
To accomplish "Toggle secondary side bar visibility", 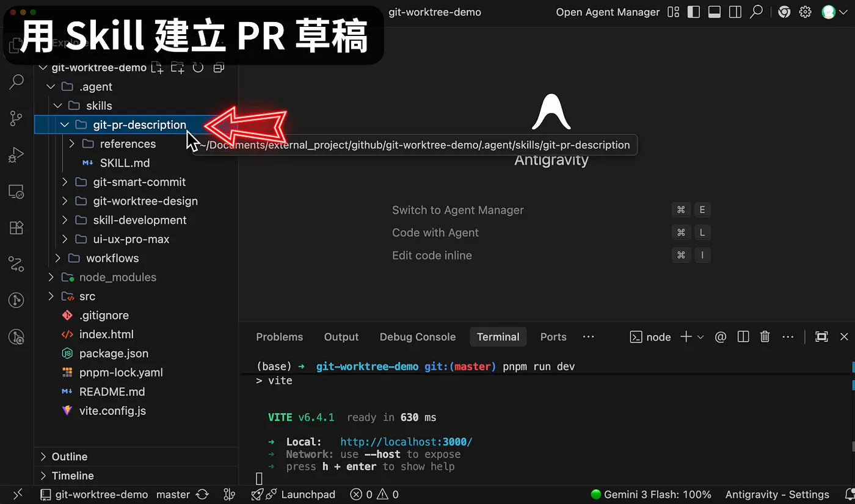I will (735, 12).
